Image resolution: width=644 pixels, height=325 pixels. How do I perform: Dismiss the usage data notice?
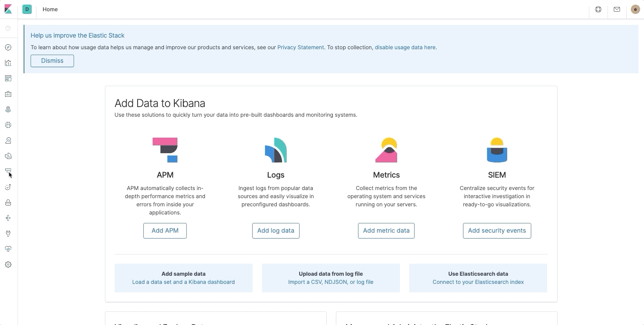click(52, 61)
